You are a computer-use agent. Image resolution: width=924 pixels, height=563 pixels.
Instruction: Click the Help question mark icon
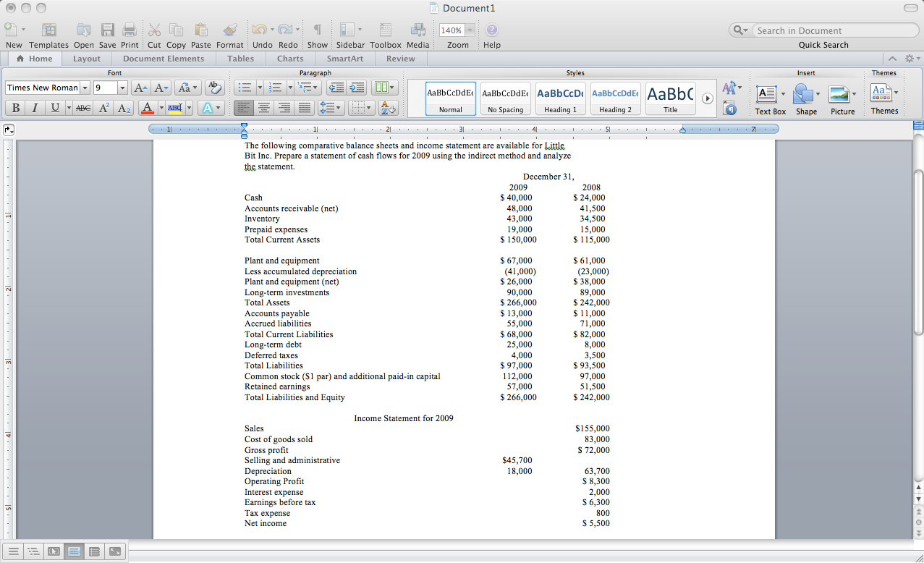pyautogui.click(x=492, y=30)
